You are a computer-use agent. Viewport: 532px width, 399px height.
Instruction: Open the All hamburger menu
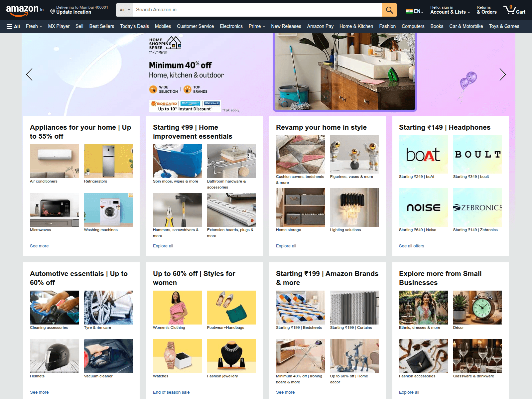(x=13, y=26)
